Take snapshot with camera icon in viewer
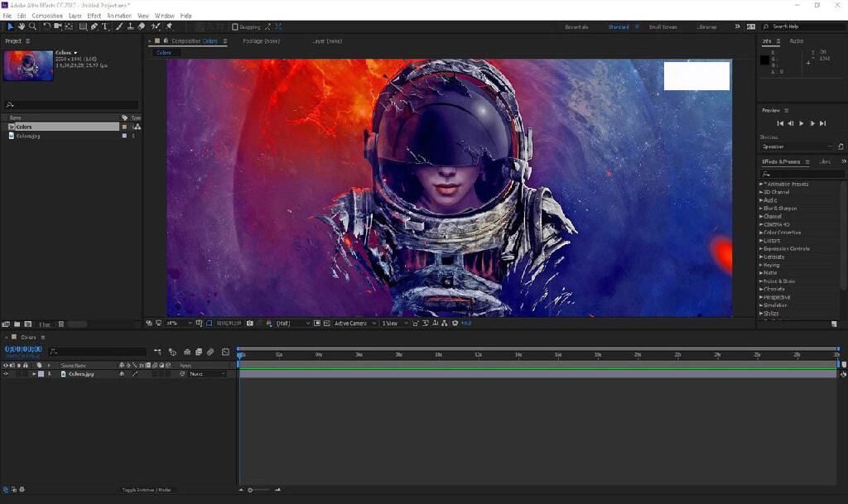The width and height of the screenshot is (848, 504). pyautogui.click(x=250, y=323)
